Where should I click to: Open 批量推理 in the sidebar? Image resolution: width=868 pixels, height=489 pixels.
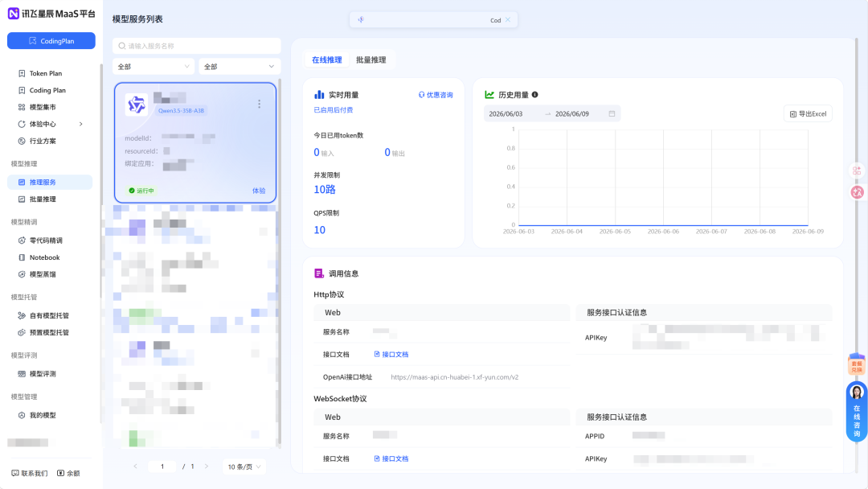point(43,199)
